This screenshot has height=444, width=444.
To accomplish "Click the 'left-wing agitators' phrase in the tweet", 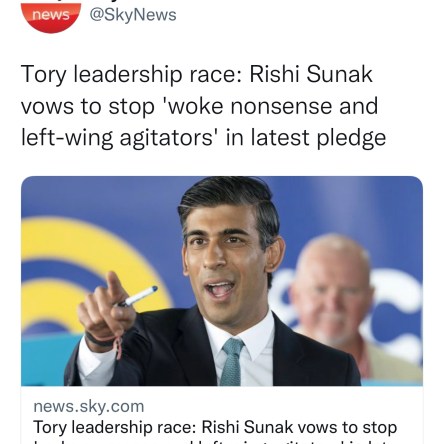I will point(117,137).
